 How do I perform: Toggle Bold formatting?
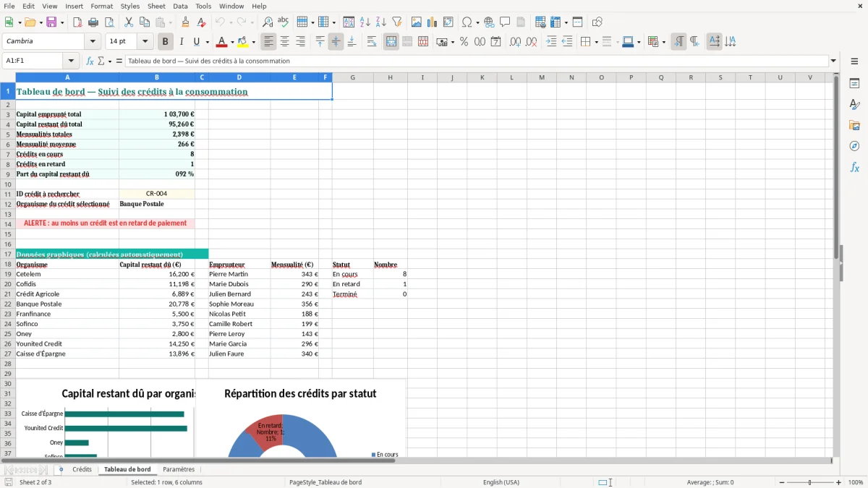pos(166,42)
